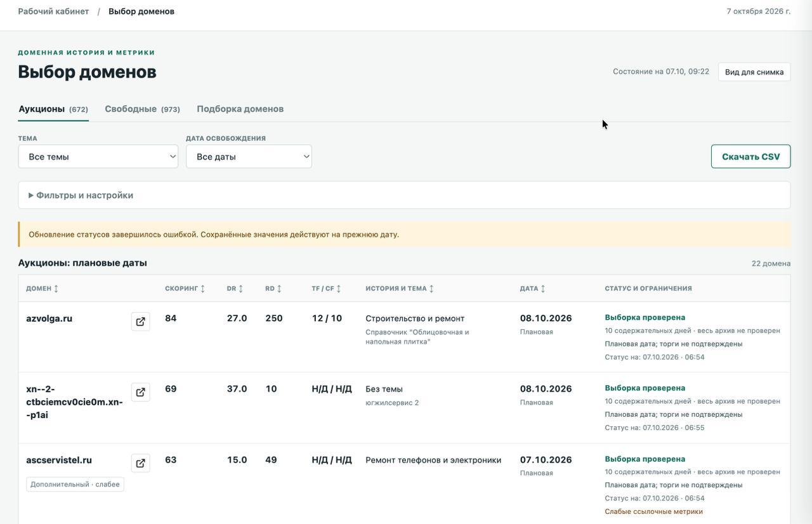Click the ascservistel.ru domain name

pyautogui.click(x=59, y=460)
